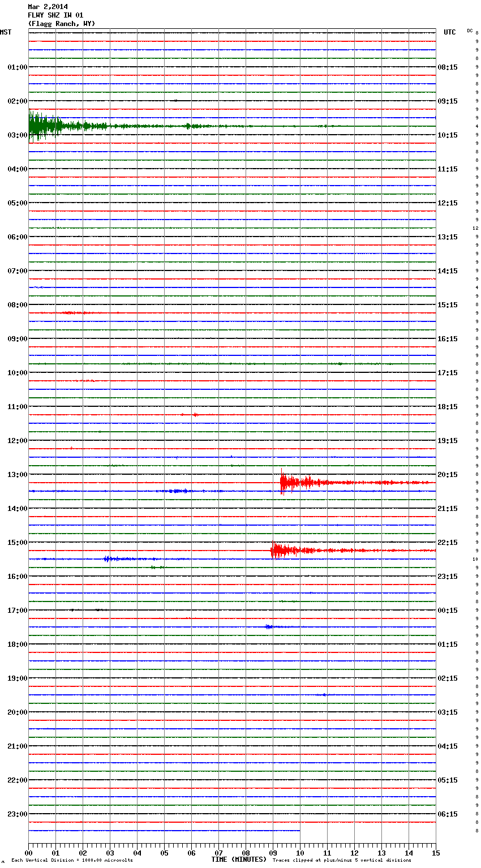Screen dimensions: 481x868
Task: Click the date label 'Mar 2,2014'
Action: coord(48,7)
